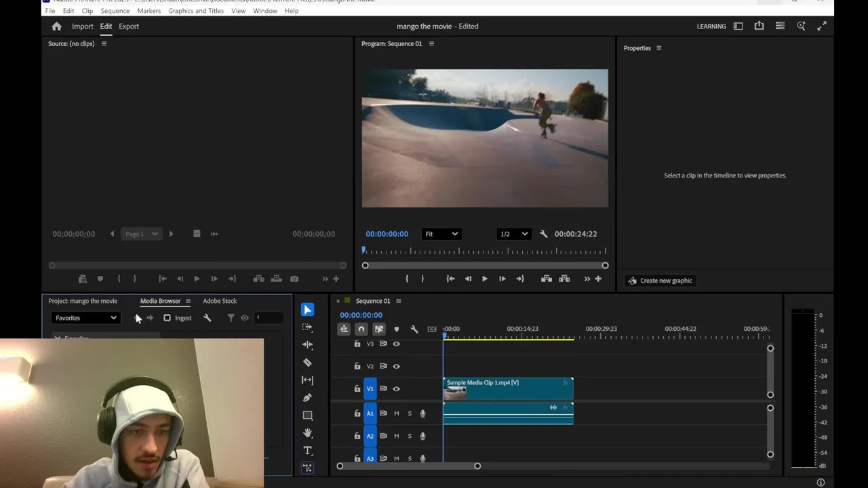The width and height of the screenshot is (868, 488).
Task: Open the Sequence menu
Action: 115,11
